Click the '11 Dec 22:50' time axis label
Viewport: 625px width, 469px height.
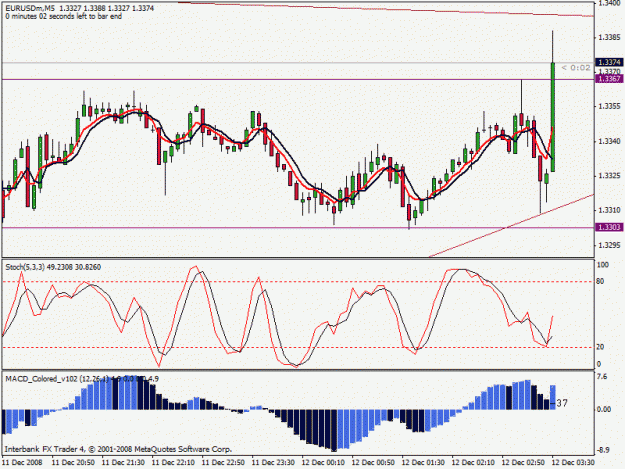click(223, 463)
